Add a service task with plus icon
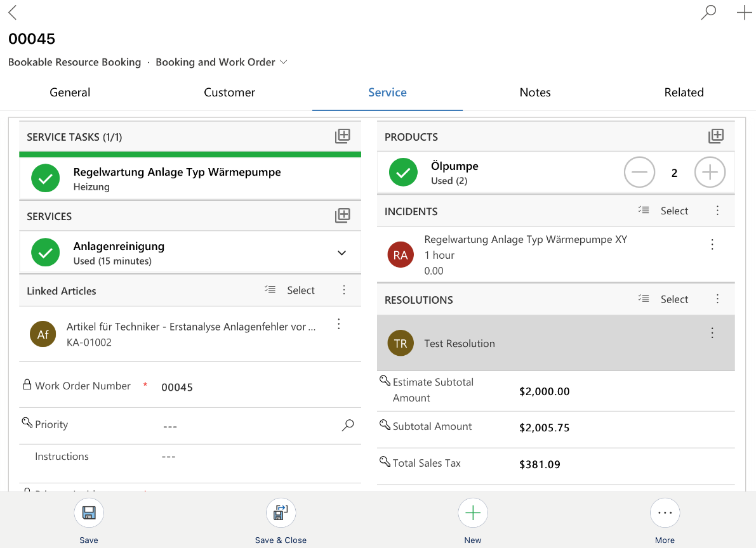The image size is (756, 548). pos(342,136)
